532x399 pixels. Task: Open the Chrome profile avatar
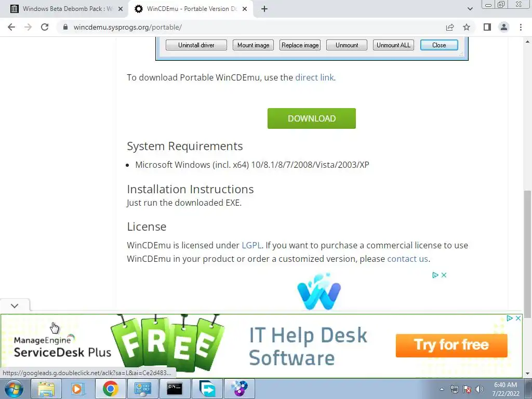point(504,27)
